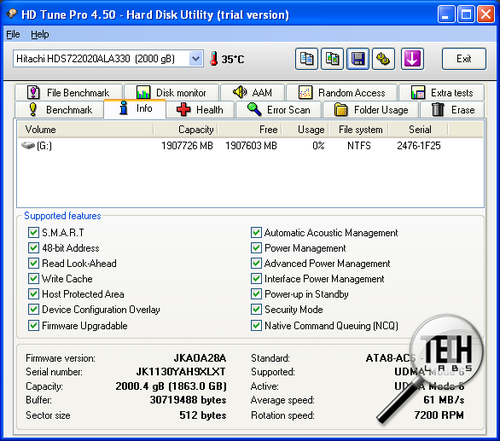Toggle the Device Configuration Overlay checkbox
Screen dimensions: 500x441
pos(33,309)
